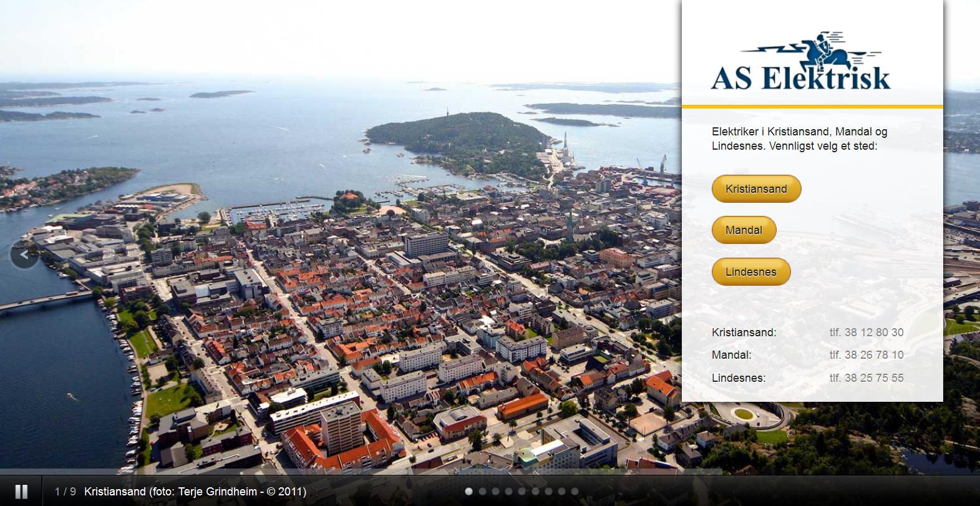Viewport: 980px width, 506px height.
Task: Switch to the fourth slide dot
Action: (508, 492)
